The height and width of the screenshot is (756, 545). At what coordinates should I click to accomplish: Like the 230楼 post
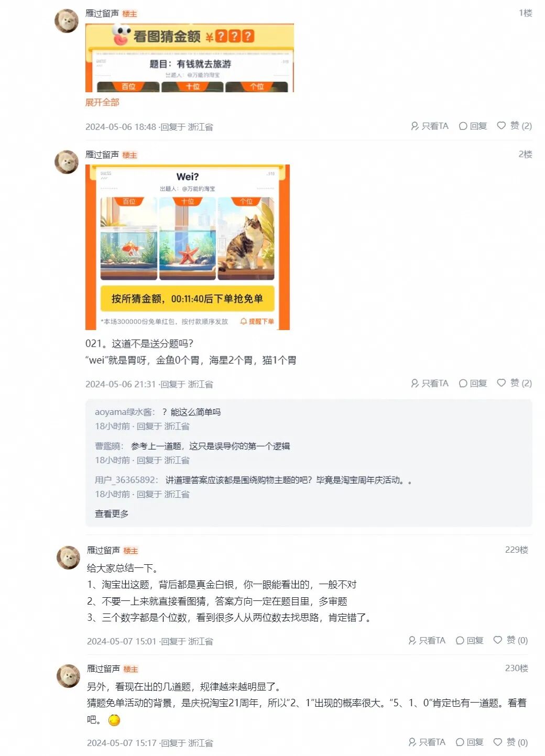tap(510, 742)
